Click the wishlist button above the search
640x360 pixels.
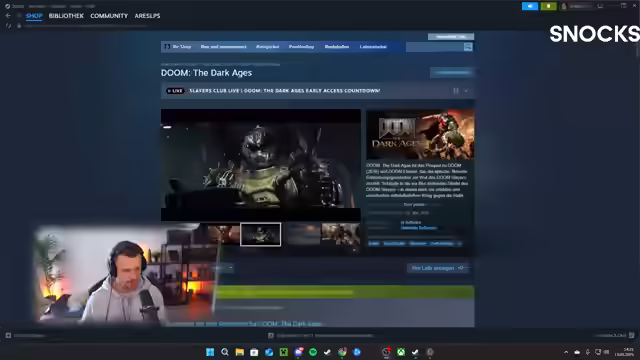(451, 36)
